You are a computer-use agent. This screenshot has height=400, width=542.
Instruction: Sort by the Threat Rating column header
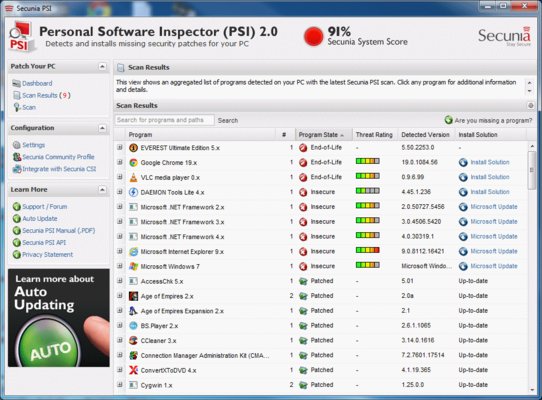pos(374,135)
